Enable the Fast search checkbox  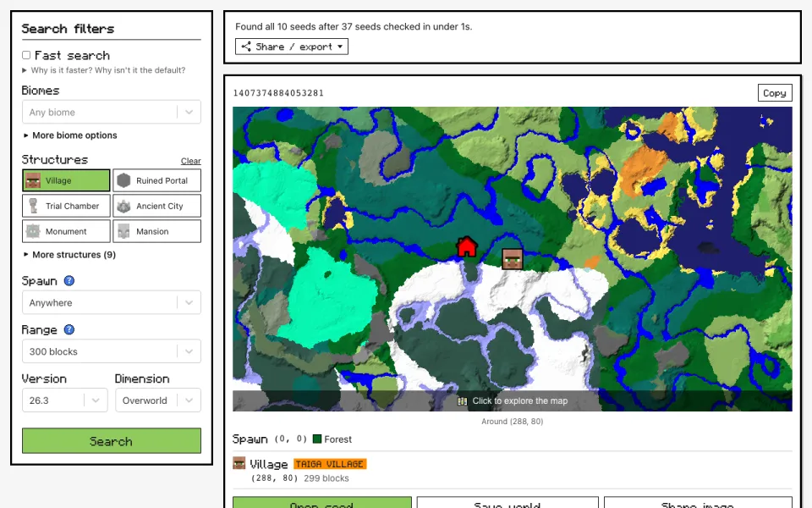26,55
